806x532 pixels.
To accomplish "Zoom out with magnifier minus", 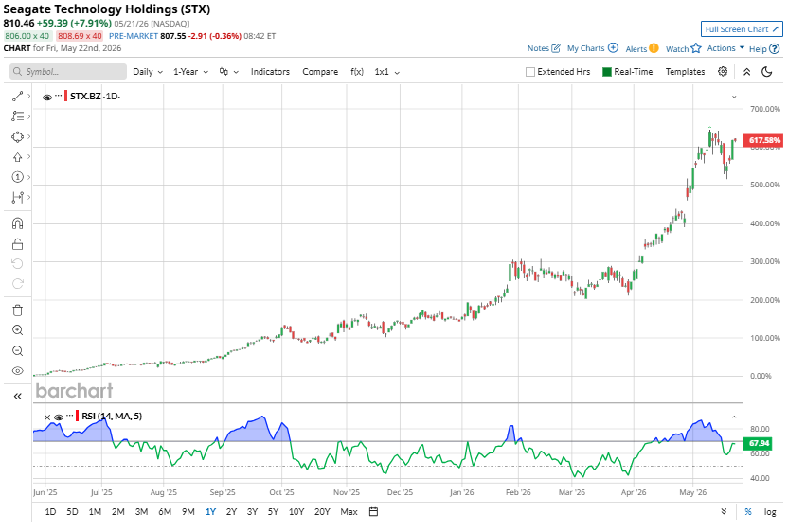I will click(x=17, y=351).
